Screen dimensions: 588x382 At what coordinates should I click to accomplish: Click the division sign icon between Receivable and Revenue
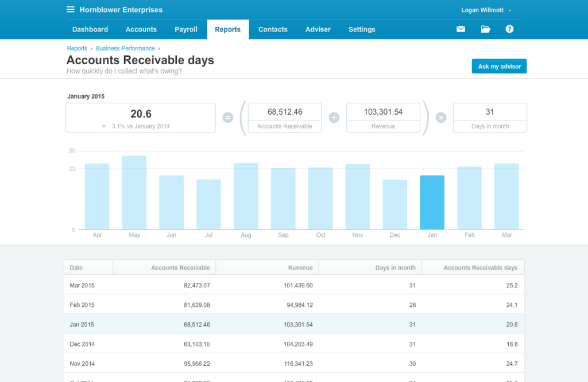334,117
